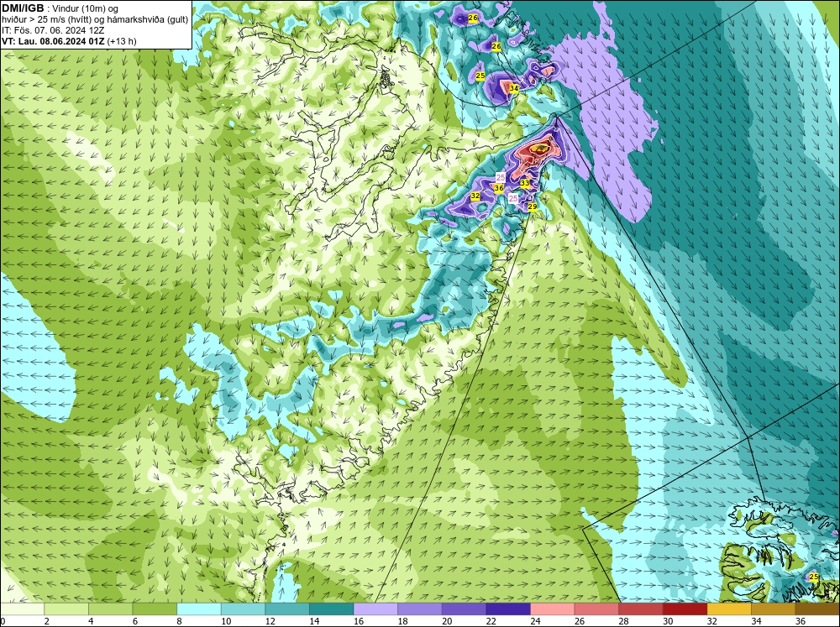Screen dimensions: 840x627
Task: Click the 32–34 m/s yellow legend swatch
Action: click(x=729, y=609)
